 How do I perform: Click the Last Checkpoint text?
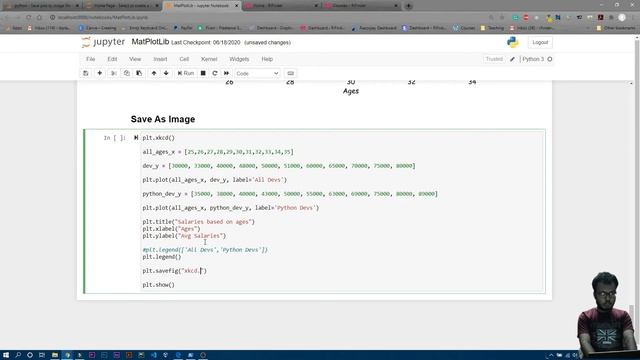pos(206,42)
